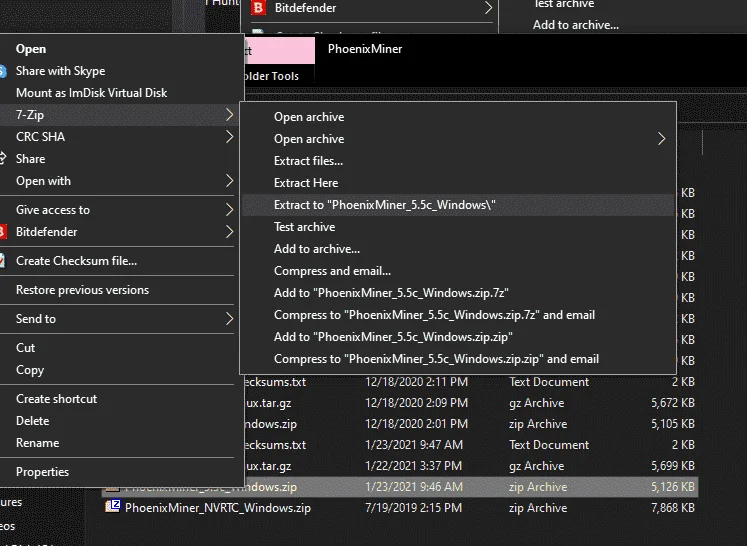The image size is (747, 546).
Task: Click the date 1/23/2021 9:46 AM
Action: point(414,486)
